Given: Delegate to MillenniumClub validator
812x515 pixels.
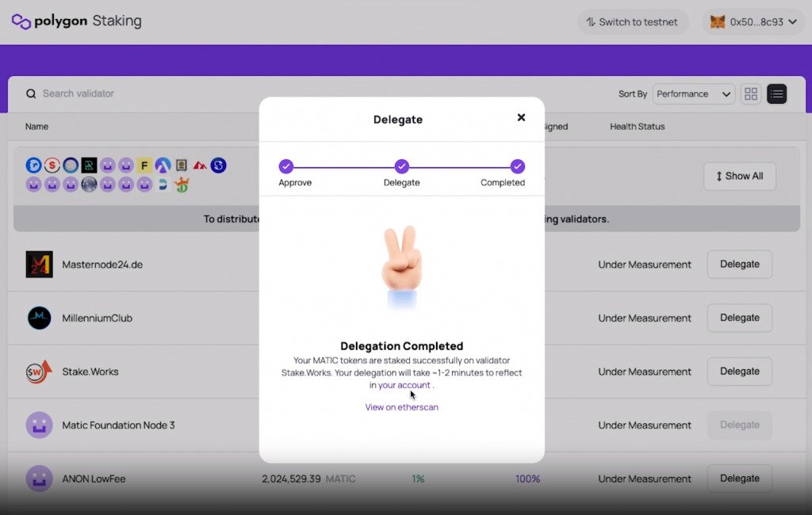Looking at the screenshot, I should pos(739,318).
